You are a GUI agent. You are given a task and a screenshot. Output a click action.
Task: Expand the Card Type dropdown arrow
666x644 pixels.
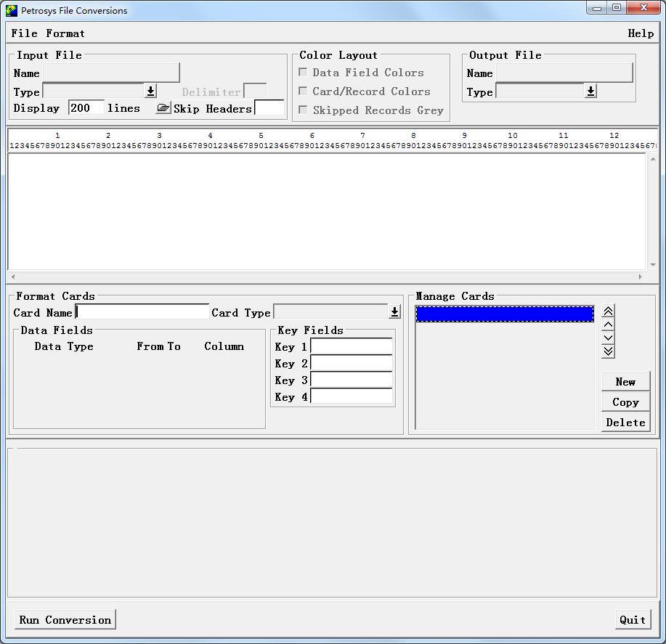tap(394, 312)
